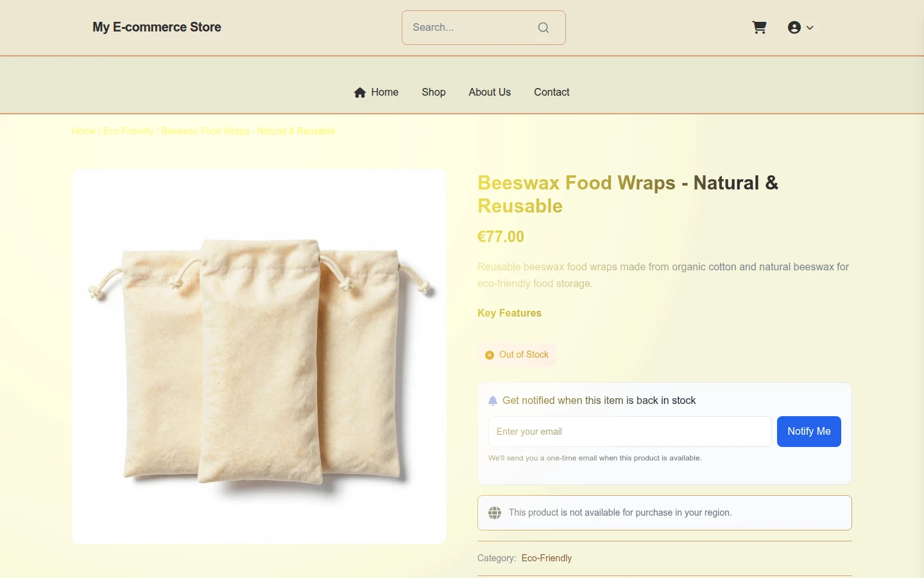Click the Notify Me button
Image resolution: width=924 pixels, height=578 pixels.
809,432
